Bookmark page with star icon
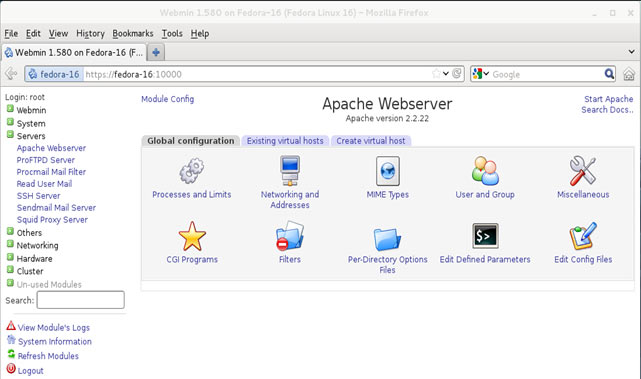Image resolution: width=641 pixels, height=379 pixels. coord(436,74)
